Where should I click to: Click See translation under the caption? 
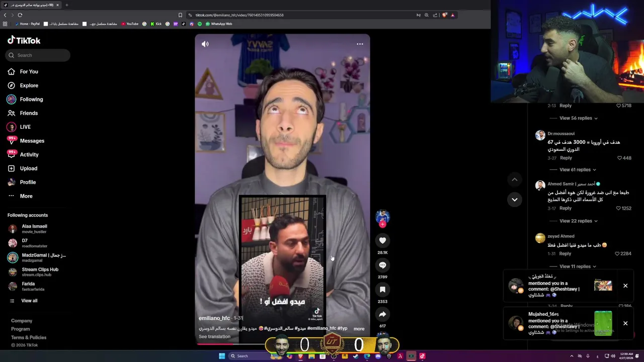click(214, 337)
